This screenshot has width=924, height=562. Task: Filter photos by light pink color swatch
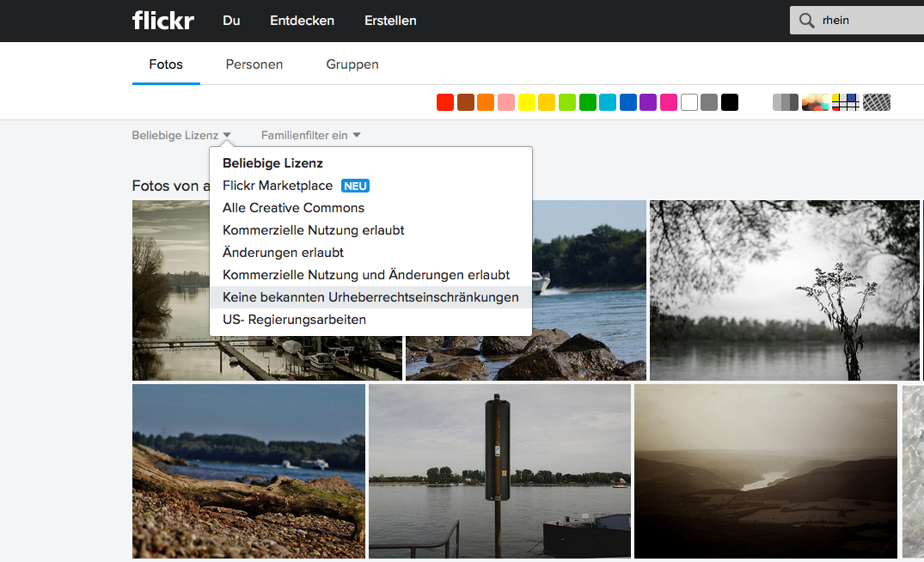click(506, 102)
